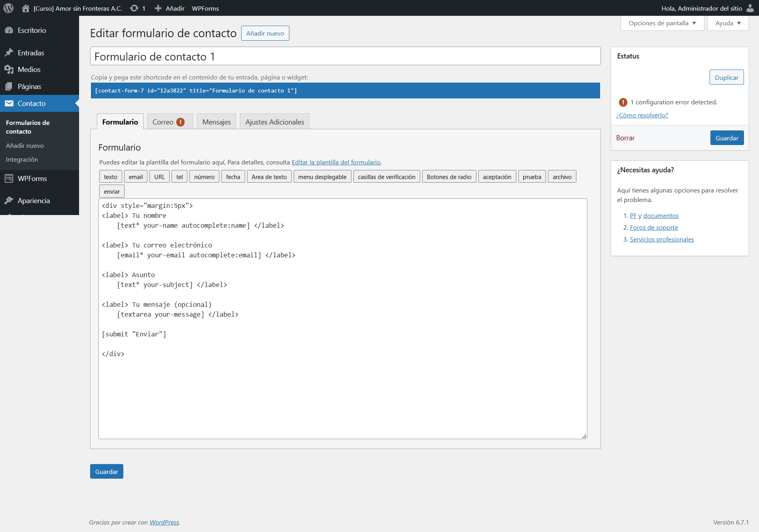759x532 pixels.
Task: Expand Opciones de pantalla dropdown
Action: tap(662, 23)
